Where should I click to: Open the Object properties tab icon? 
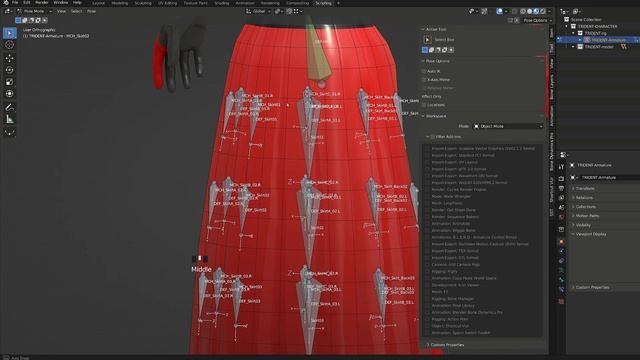pos(562,242)
